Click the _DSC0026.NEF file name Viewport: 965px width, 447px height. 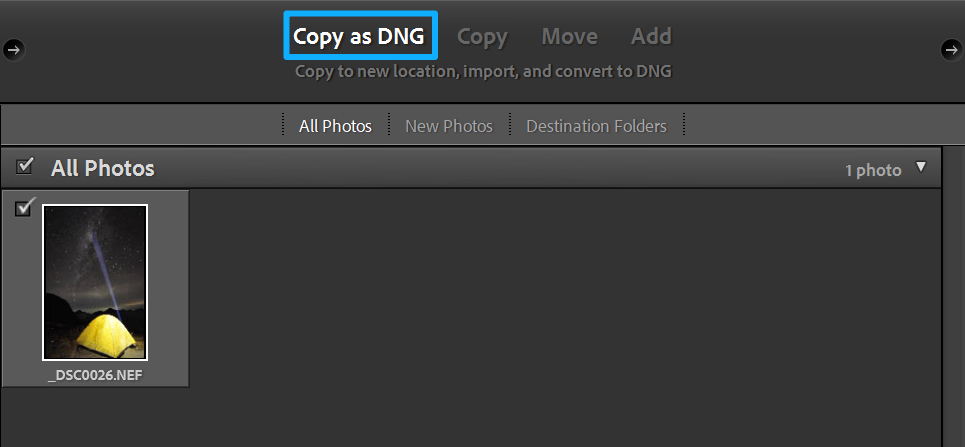(95, 375)
